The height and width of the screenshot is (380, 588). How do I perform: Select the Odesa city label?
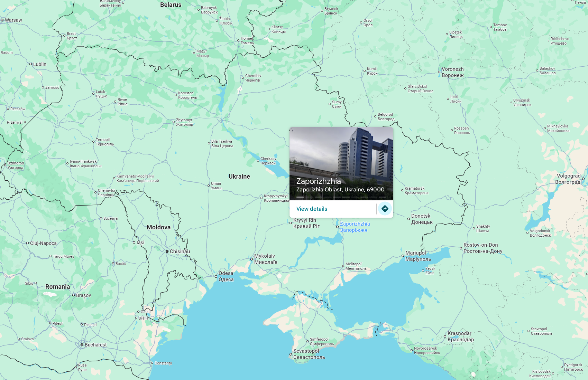point(226,276)
